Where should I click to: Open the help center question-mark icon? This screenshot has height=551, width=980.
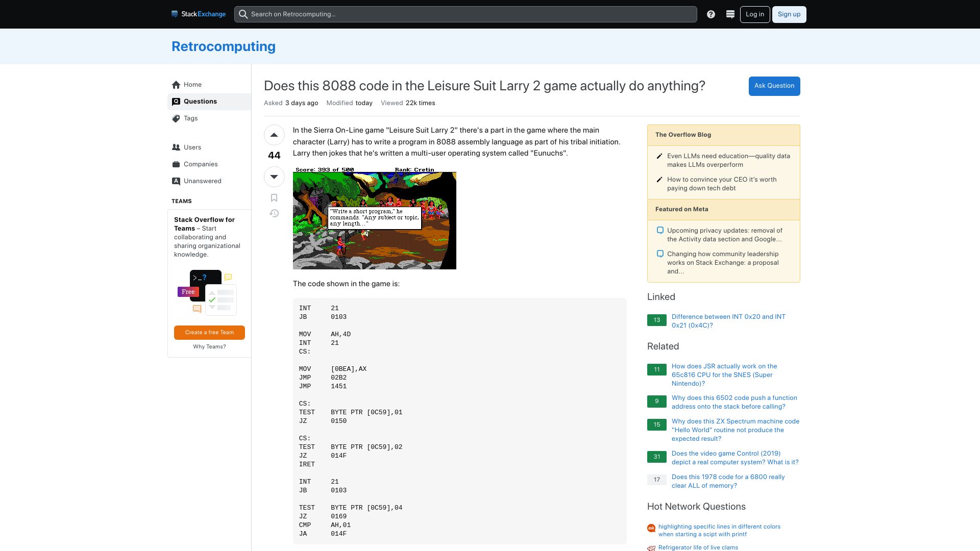pyautogui.click(x=711, y=14)
